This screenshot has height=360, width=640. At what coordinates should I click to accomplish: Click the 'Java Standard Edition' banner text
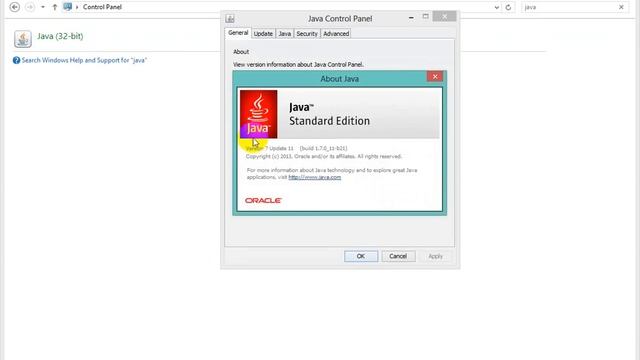pyautogui.click(x=329, y=114)
